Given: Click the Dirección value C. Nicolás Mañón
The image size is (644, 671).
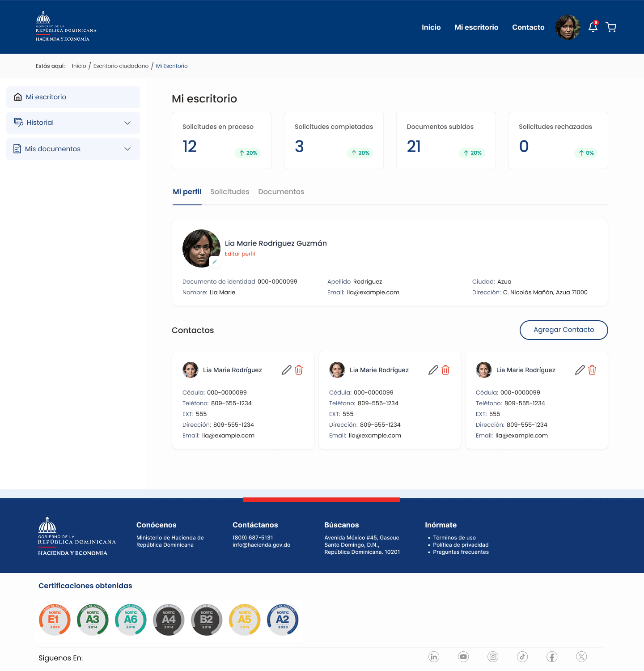Looking at the screenshot, I should pyautogui.click(x=545, y=293).
